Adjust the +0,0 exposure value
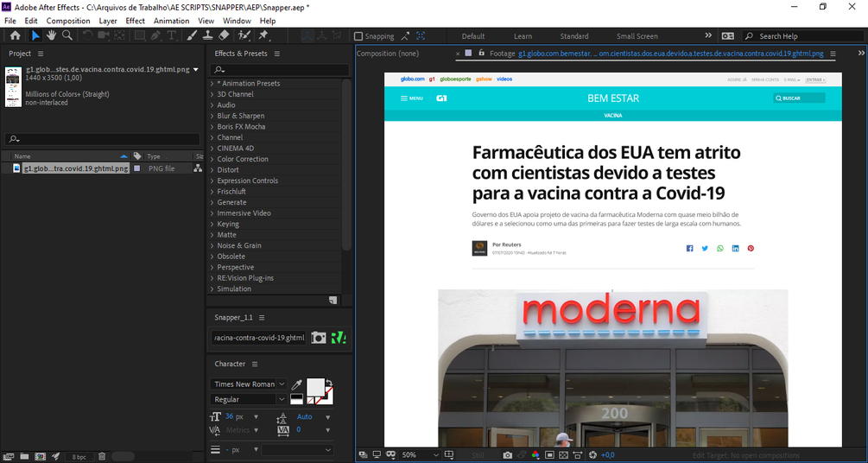The height and width of the screenshot is (463, 868). (608, 454)
